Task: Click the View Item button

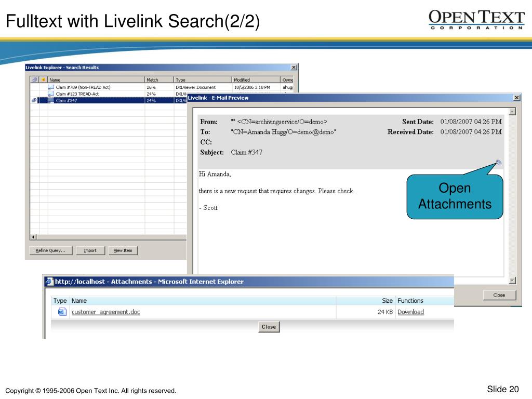Action: coord(123,250)
